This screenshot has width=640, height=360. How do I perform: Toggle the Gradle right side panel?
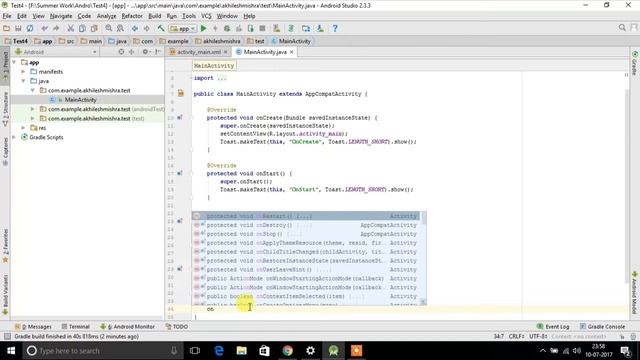click(635, 63)
